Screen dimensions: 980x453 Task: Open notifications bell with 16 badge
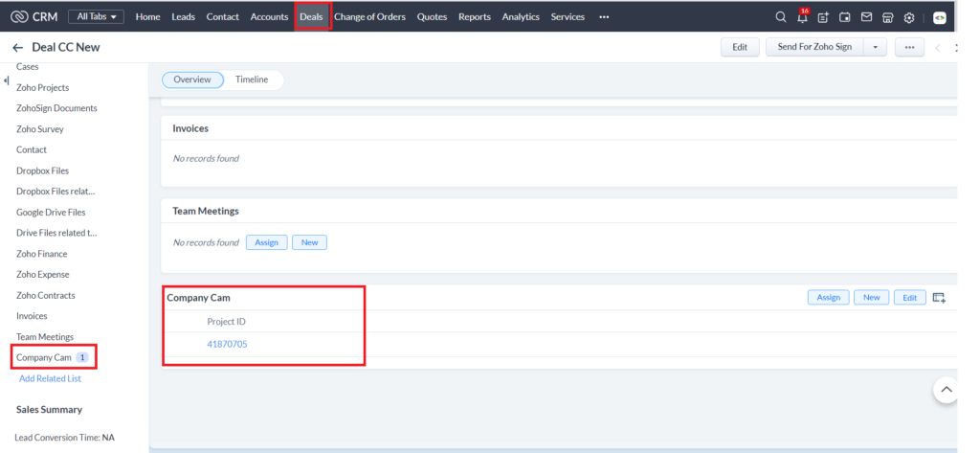point(803,16)
